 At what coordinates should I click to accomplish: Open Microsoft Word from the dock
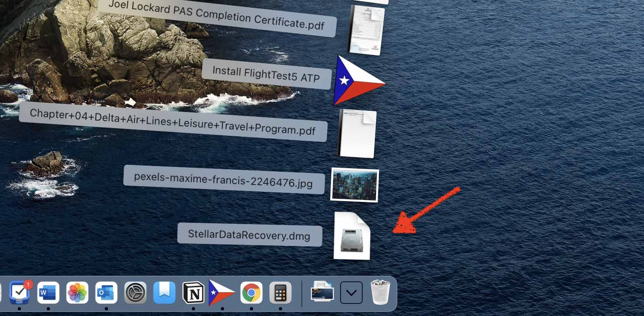(48, 293)
